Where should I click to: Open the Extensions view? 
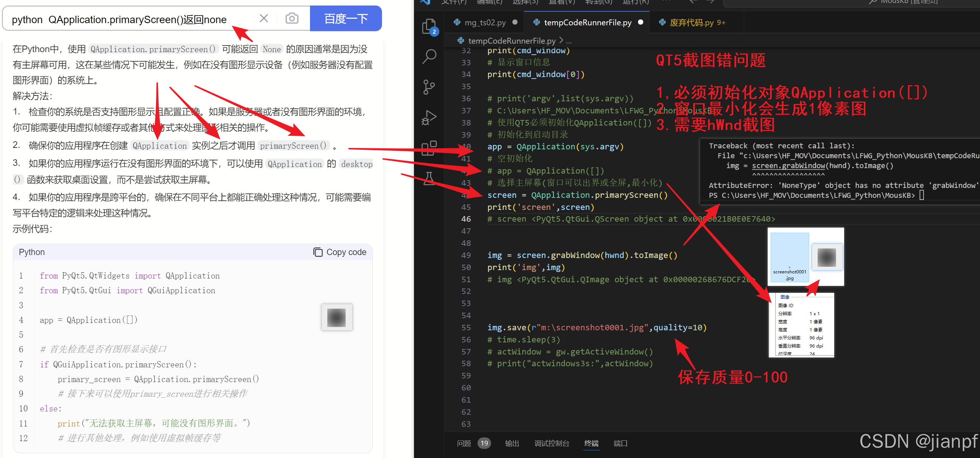click(429, 148)
